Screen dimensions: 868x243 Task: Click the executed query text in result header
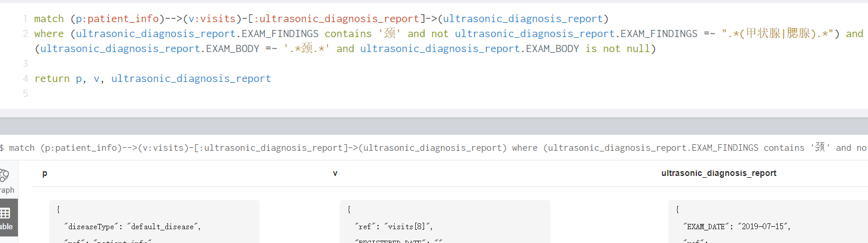pos(419,147)
